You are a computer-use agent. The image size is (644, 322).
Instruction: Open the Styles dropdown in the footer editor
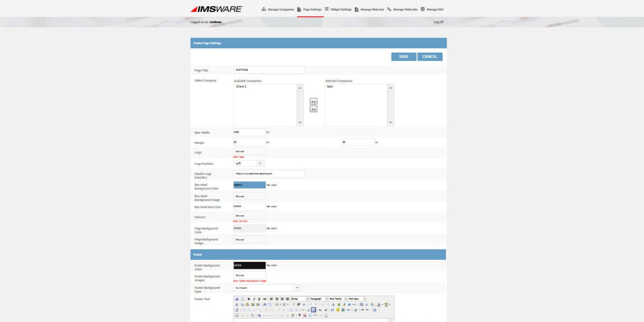298,298
